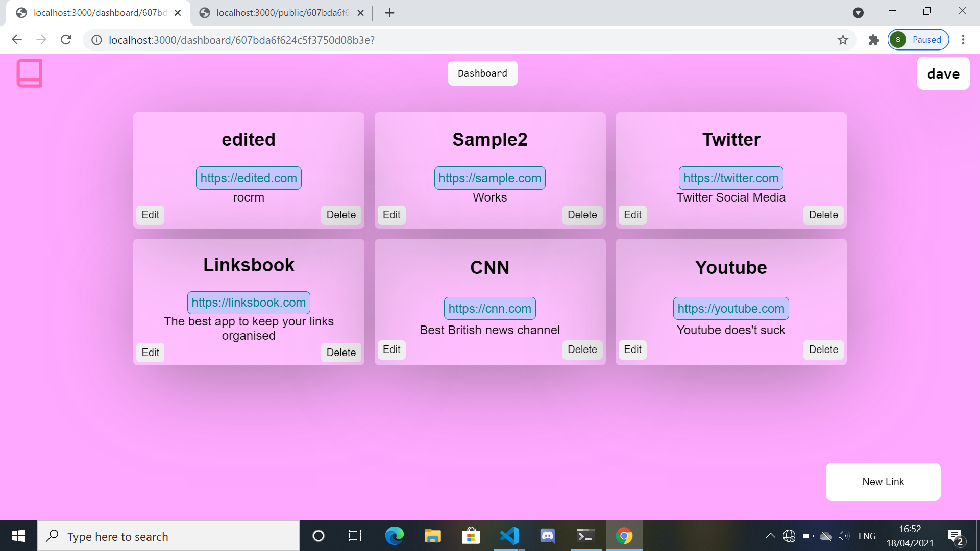Click the pink Linksbook book logo
Image resolution: width=980 pixels, height=551 pixels.
point(29,73)
